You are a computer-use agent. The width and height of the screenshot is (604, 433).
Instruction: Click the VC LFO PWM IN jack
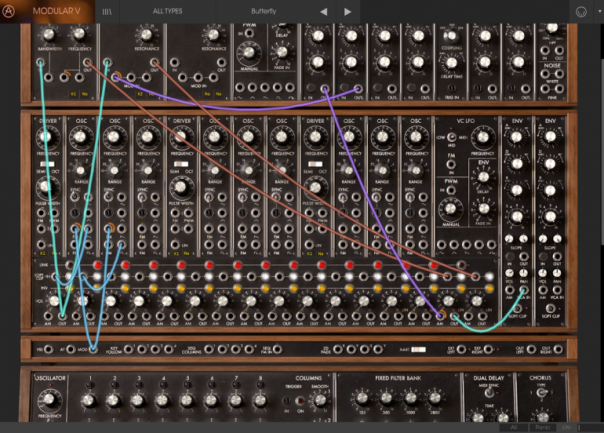click(x=451, y=190)
